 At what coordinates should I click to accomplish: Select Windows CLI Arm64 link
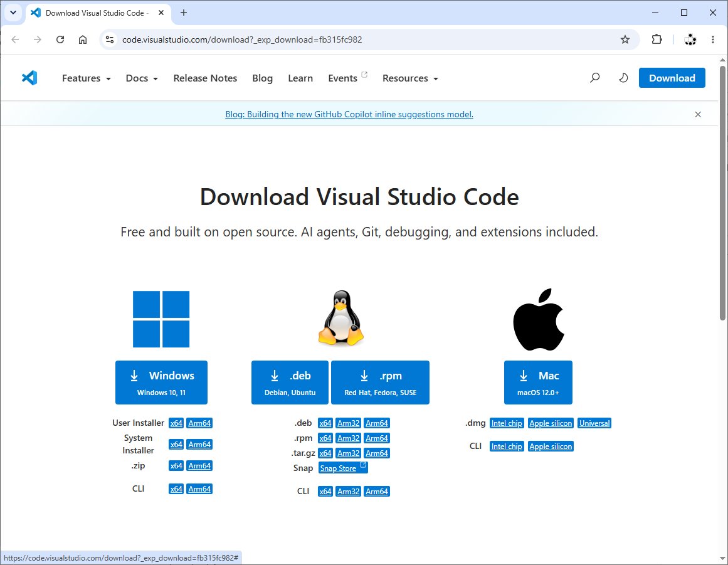[x=199, y=489]
